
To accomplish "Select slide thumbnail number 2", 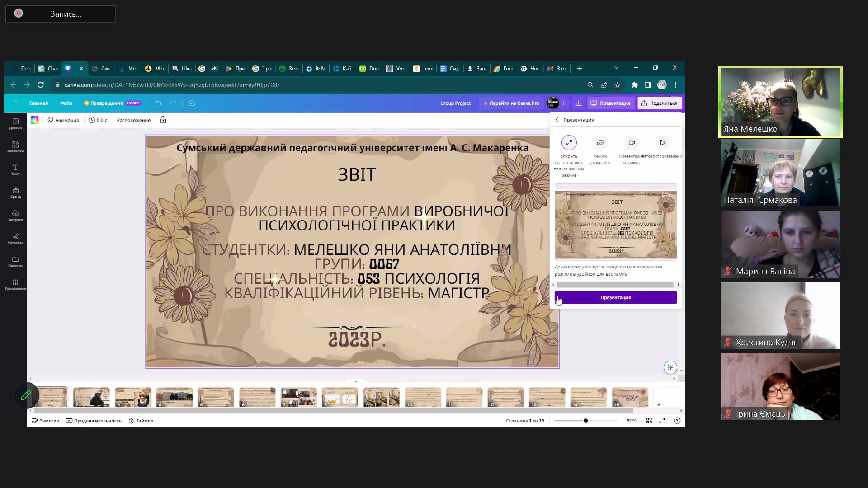I will (x=91, y=397).
